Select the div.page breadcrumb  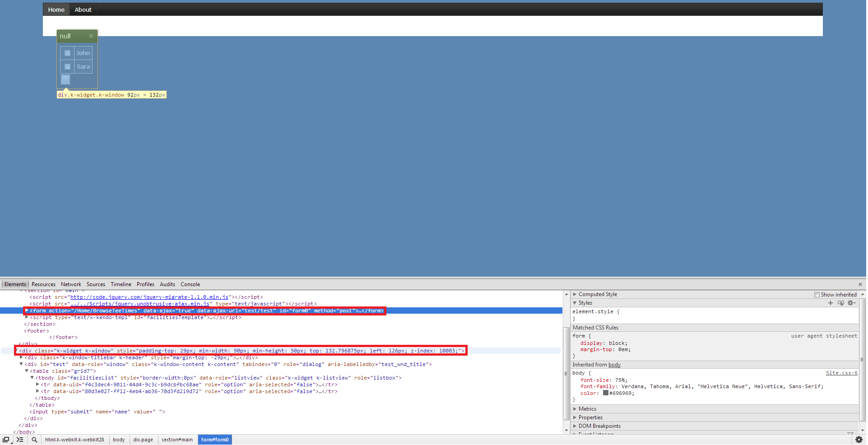pyautogui.click(x=143, y=440)
